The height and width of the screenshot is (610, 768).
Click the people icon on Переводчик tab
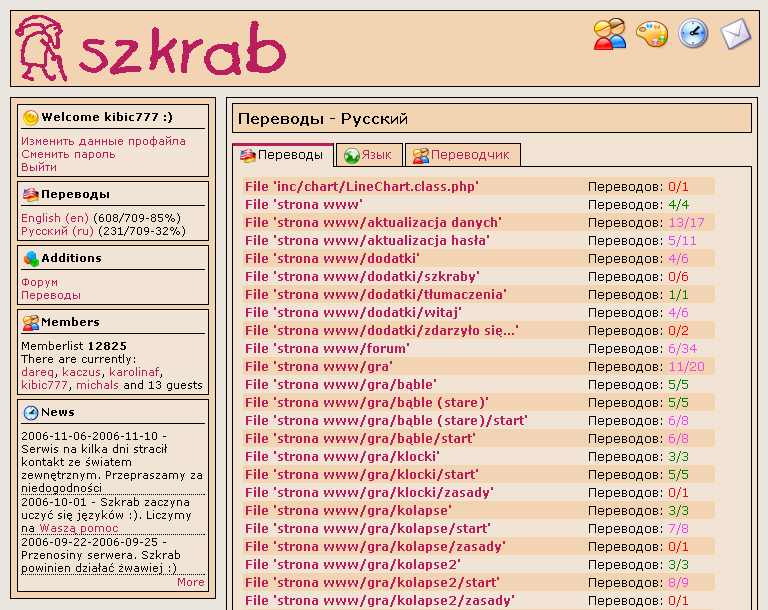coord(420,156)
